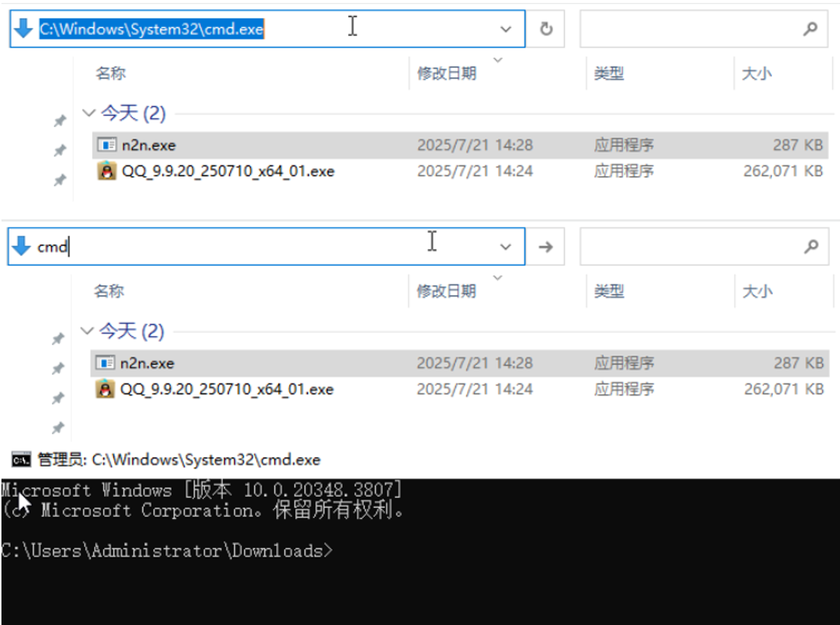Click first pin icon in lower navigation pane
This screenshot has width=840, height=625.
[58, 339]
